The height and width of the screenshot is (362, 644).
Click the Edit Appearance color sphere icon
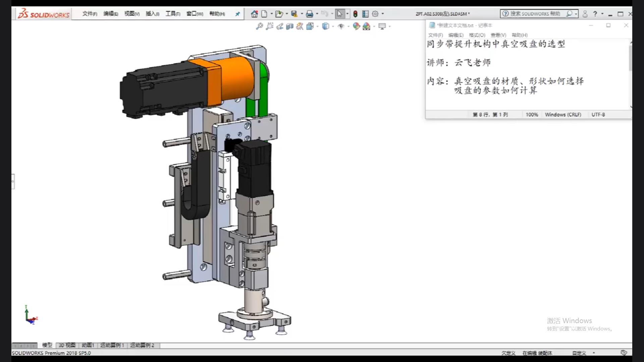[x=356, y=26]
